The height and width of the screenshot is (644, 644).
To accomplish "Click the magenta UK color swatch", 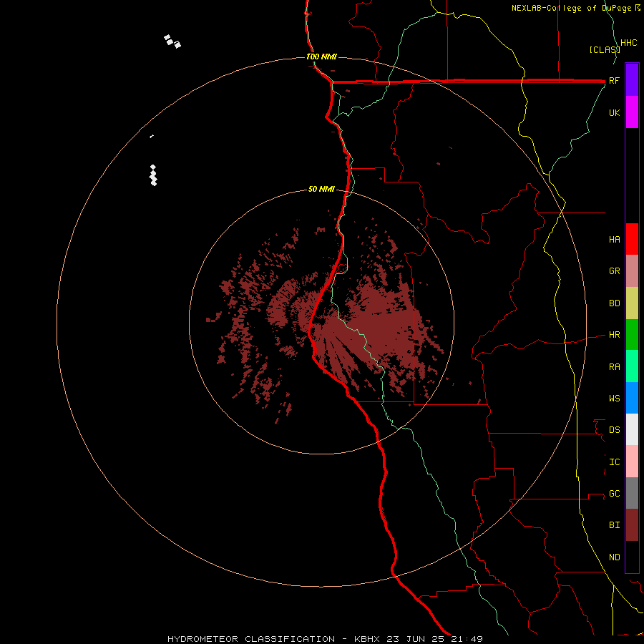I will coord(632,112).
